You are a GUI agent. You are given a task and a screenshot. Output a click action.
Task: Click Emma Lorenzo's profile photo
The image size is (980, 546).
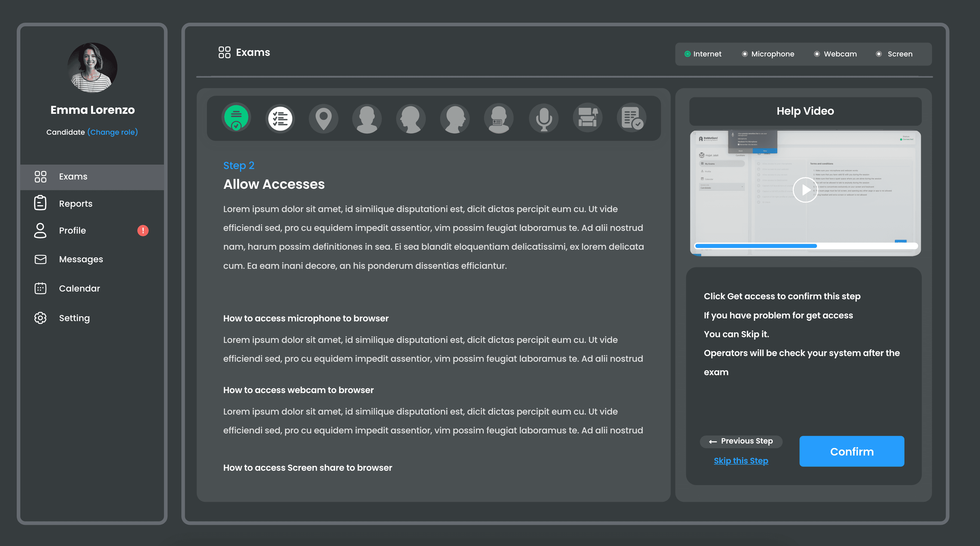click(92, 68)
